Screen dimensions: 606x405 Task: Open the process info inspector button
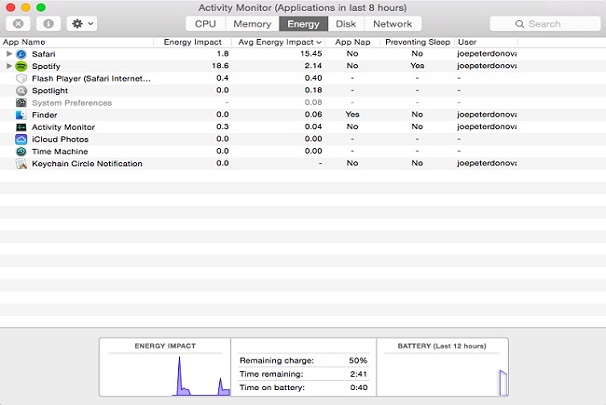(x=50, y=23)
